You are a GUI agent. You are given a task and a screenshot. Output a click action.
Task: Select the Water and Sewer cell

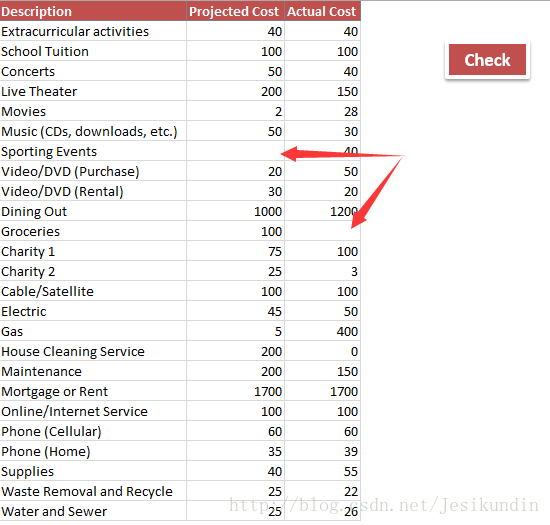click(x=93, y=511)
